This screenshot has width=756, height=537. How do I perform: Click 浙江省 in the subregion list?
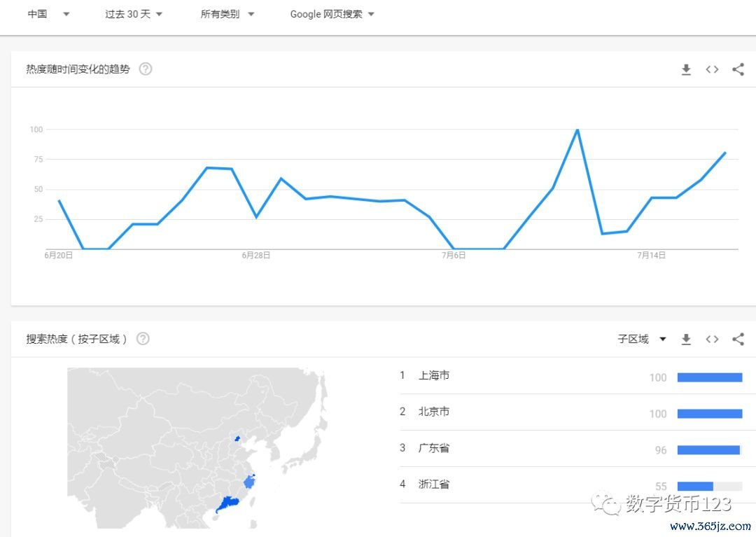click(x=433, y=484)
